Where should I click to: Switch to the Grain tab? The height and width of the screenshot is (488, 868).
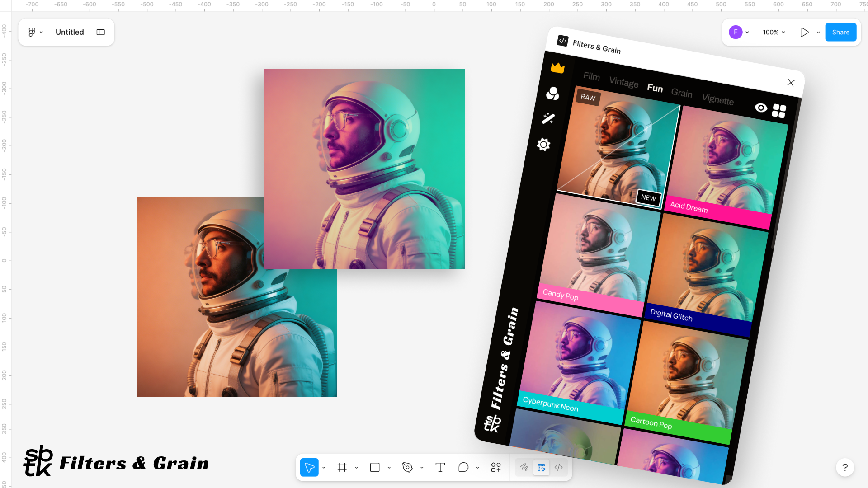click(x=682, y=93)
